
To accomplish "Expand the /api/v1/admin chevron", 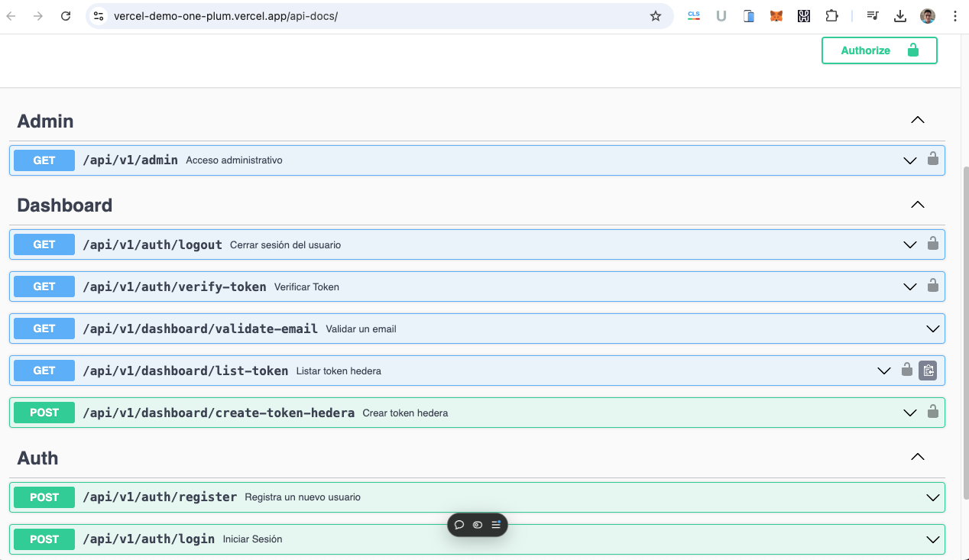I will pyautogui.click(x=910, y=160).
